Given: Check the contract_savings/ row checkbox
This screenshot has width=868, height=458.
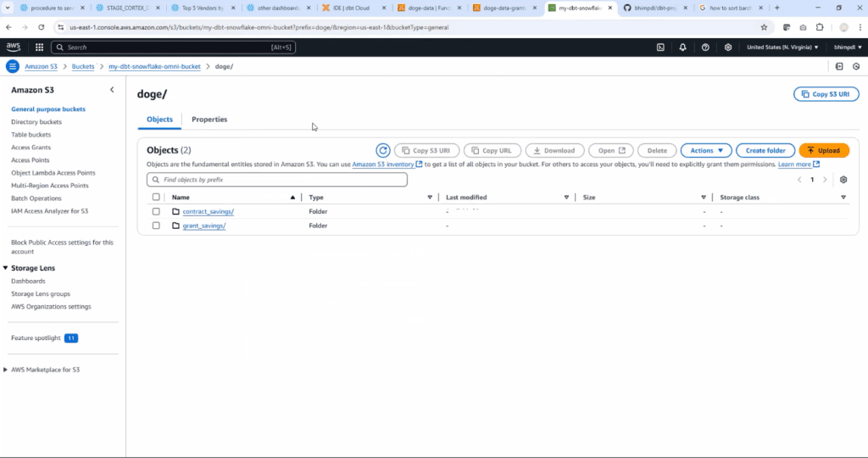Looking at the screenshot, I should [156, 211].
